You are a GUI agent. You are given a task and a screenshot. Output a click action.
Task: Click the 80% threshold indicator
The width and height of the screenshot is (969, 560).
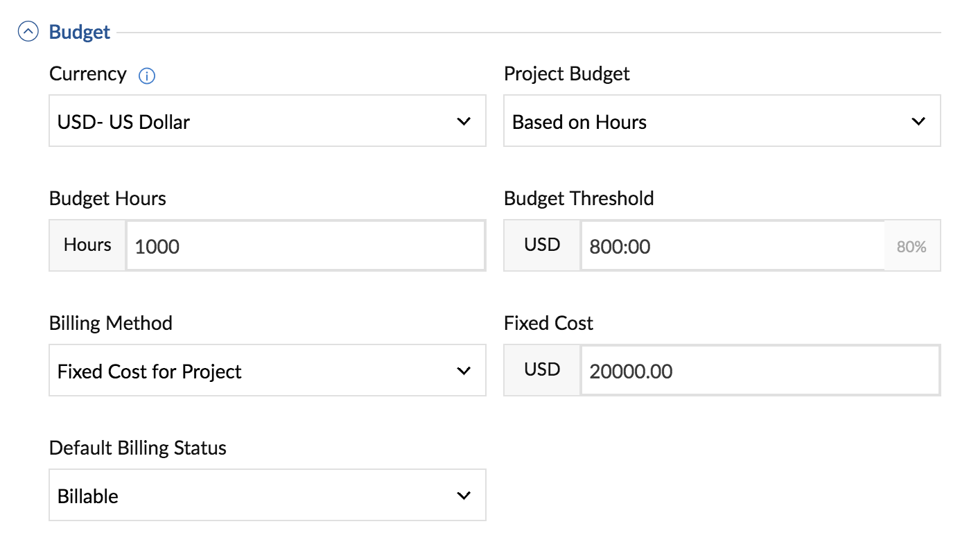911,246
